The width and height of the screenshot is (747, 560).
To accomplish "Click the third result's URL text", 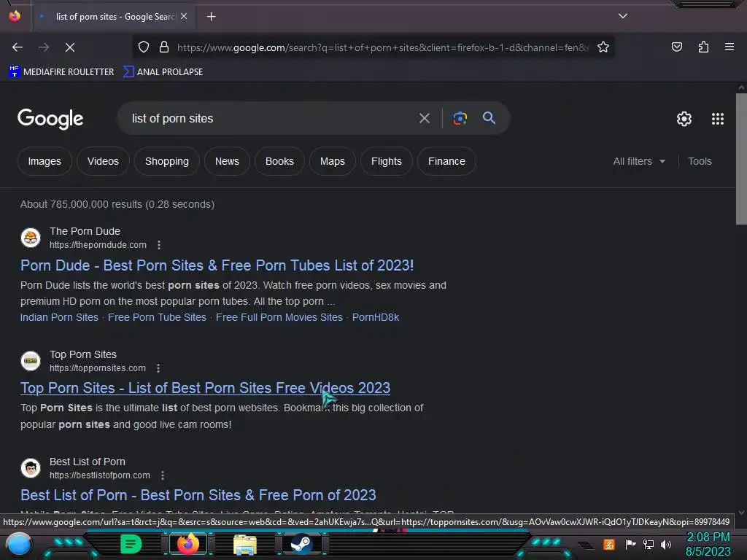I will click(x=99, y=475).
